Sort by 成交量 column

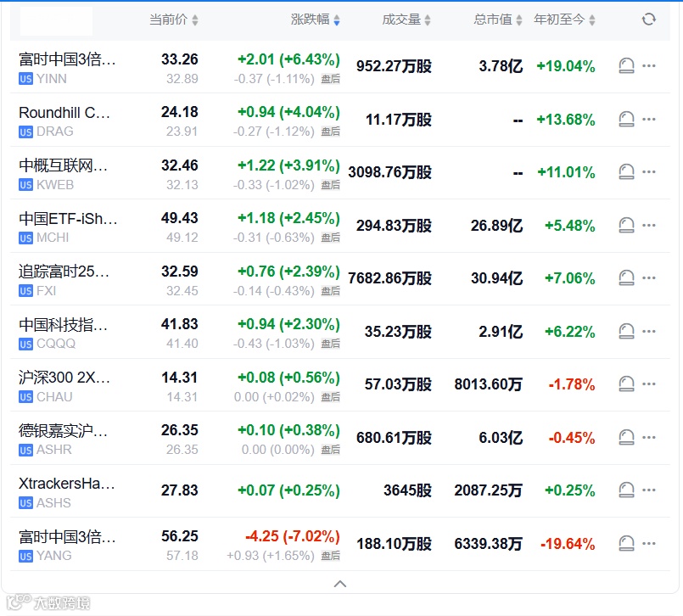point(406,20)
